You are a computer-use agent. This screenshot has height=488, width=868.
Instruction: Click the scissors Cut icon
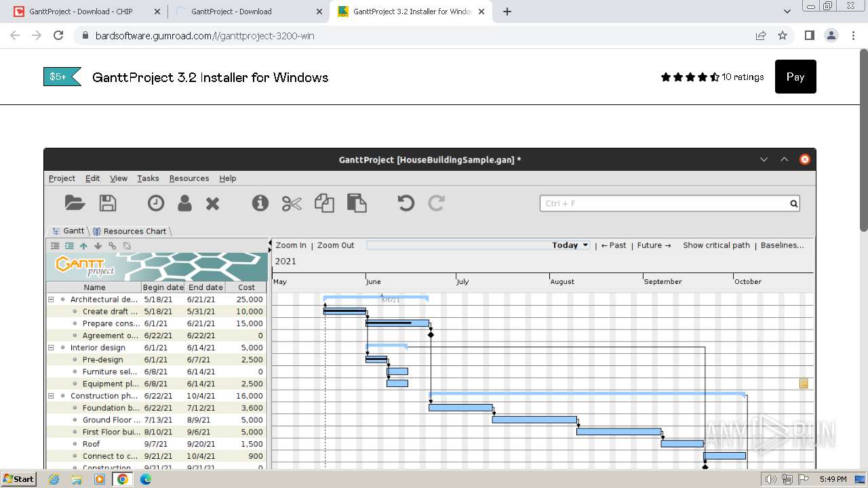[x=292, y=203]
